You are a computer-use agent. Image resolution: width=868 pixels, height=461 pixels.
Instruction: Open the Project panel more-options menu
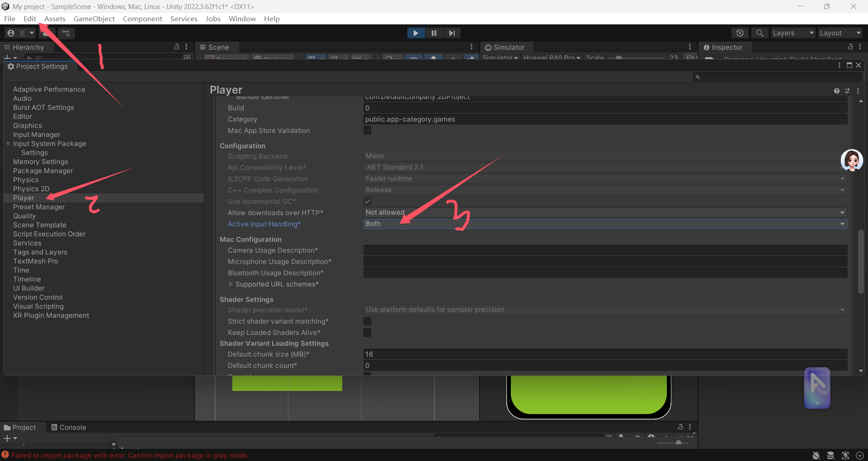[690, 427]
